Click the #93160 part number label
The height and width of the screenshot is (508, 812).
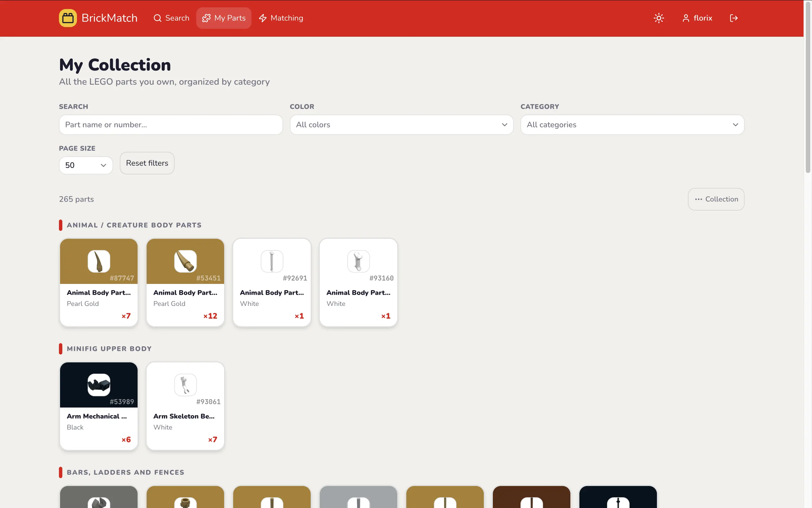pyautogui.click(x=381, y=278)
